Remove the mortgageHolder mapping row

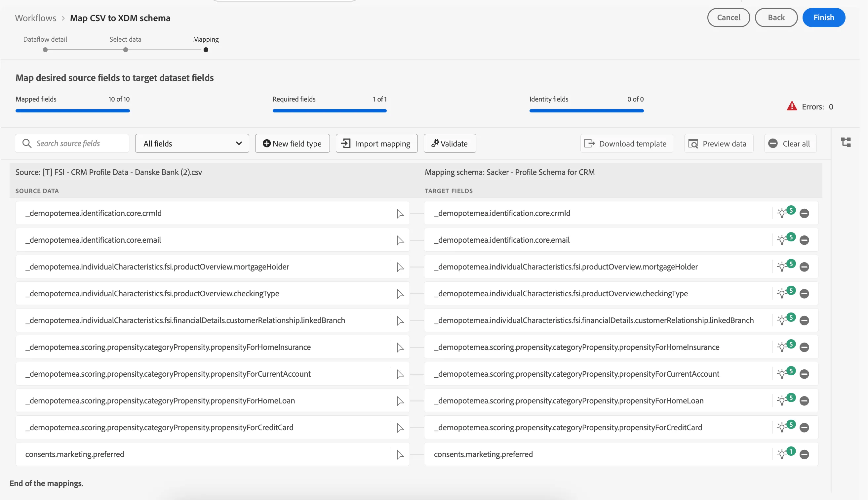pyautogui.click(x=804, y=267)
